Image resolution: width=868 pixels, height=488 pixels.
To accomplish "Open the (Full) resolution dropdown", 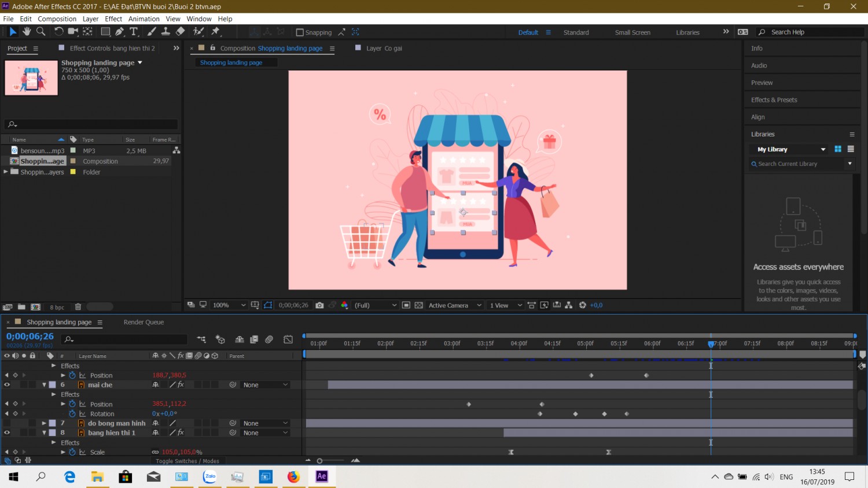I will coord(376,305).
